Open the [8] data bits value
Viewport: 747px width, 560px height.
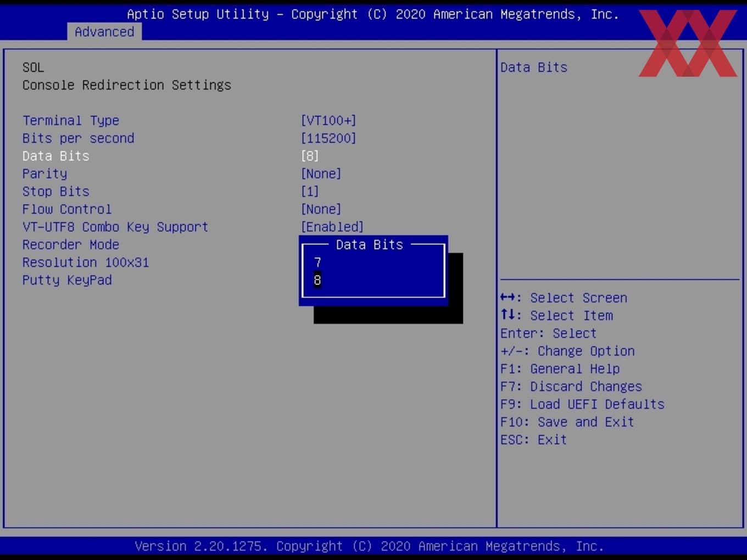(310, 156)
